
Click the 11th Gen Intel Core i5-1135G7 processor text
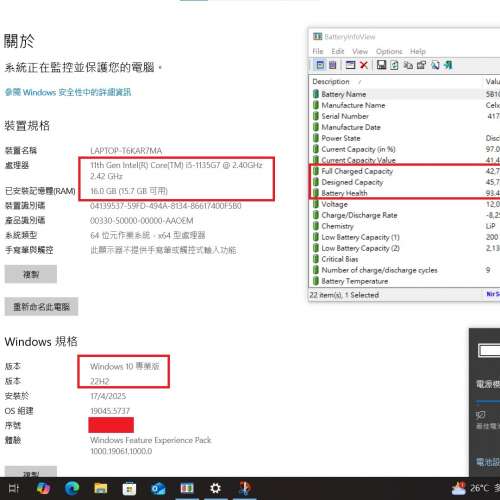[x=176, y=170]
